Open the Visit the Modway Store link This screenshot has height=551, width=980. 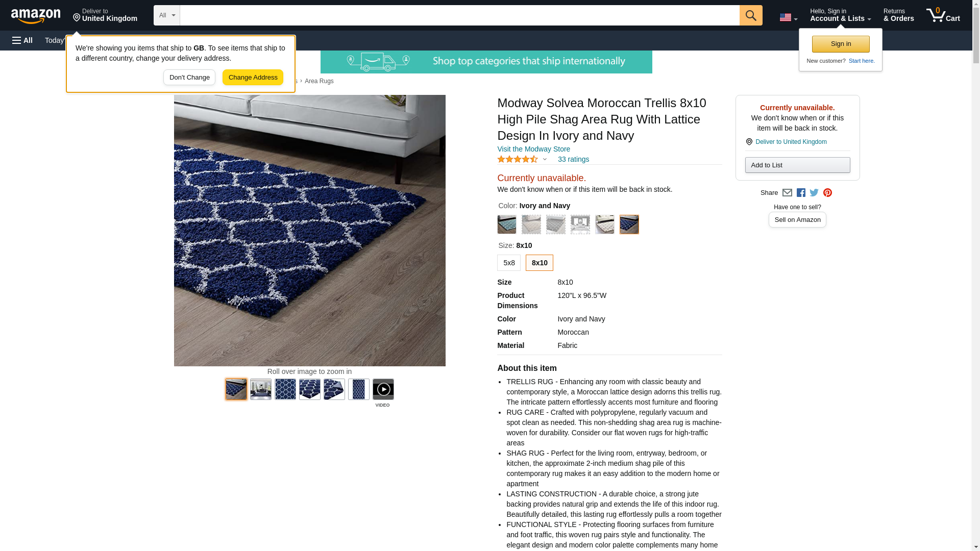coord(533,149)
